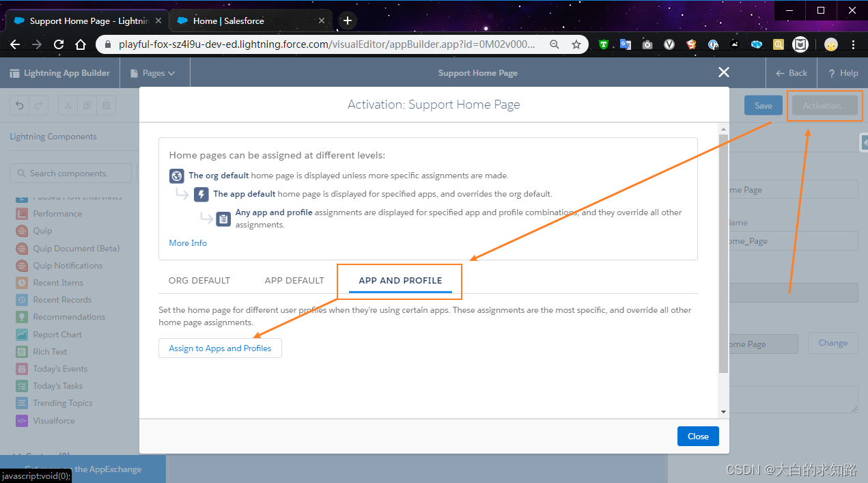Click the browser address bar URL
The image size is (868, 483).
tap(326, 44)
